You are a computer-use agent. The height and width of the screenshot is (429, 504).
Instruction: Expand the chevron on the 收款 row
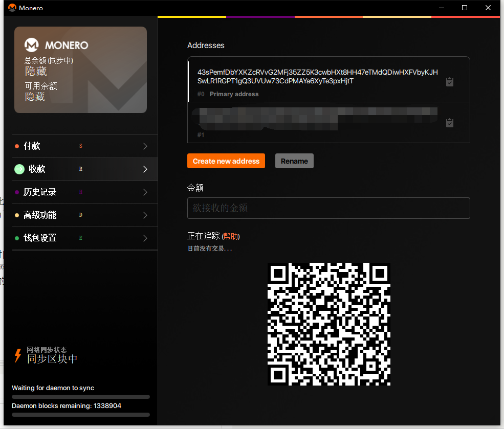coord(145,169)
